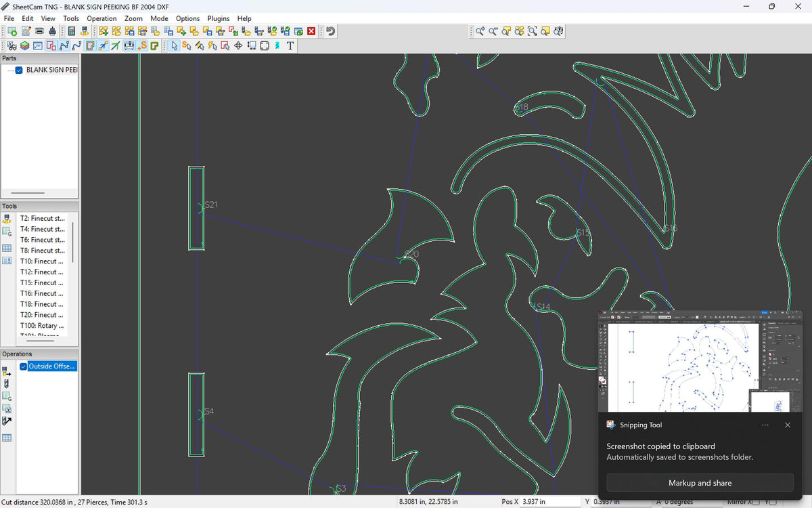Click the New drilling operation icon
This screenshot has height=508, width=812.
[x=7, y=383]
